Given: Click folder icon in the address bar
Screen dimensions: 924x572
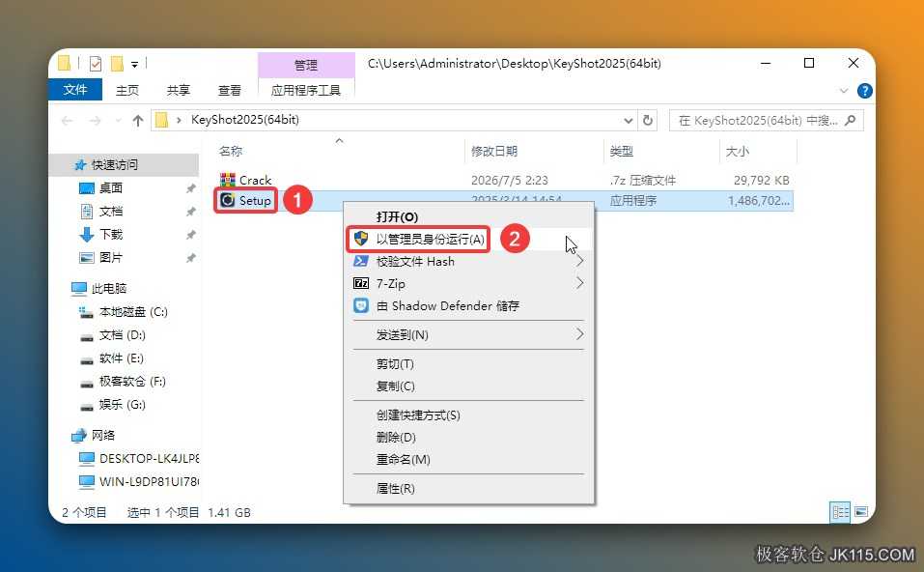Looking at the screenshot, I should (161, 121).
